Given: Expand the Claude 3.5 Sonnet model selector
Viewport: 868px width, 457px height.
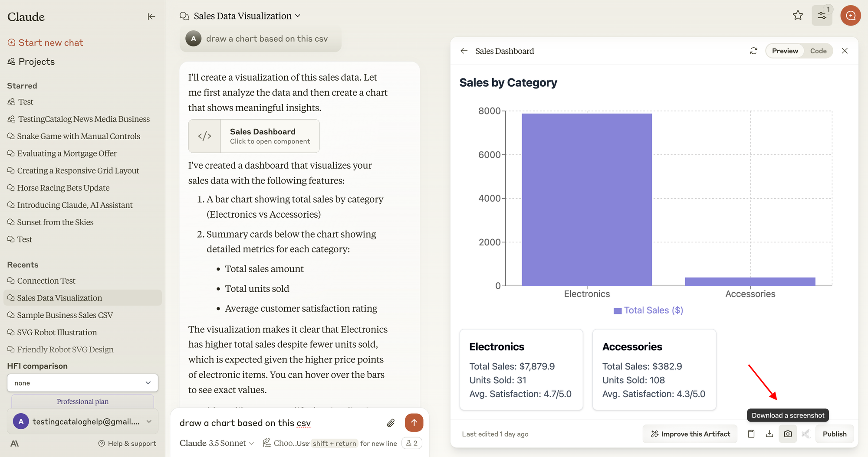Looking at the screenshot, I should [x=217, y=443].
